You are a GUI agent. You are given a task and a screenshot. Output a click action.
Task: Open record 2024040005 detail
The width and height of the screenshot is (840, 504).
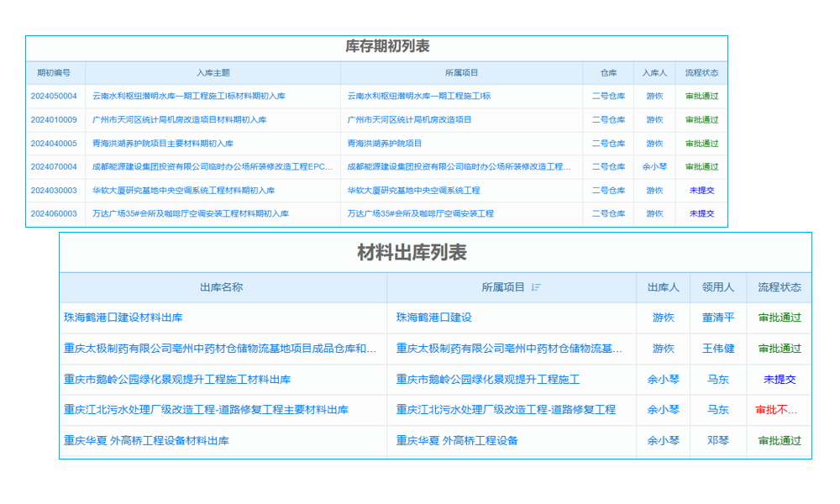point(54,144)
